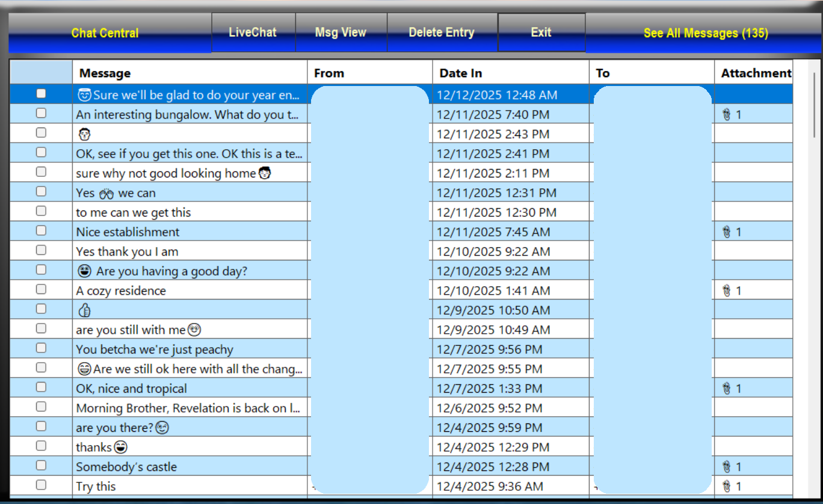Open the LiveChat tab
The height and width of the screenshot is (504, 823).
coord(253,32)
